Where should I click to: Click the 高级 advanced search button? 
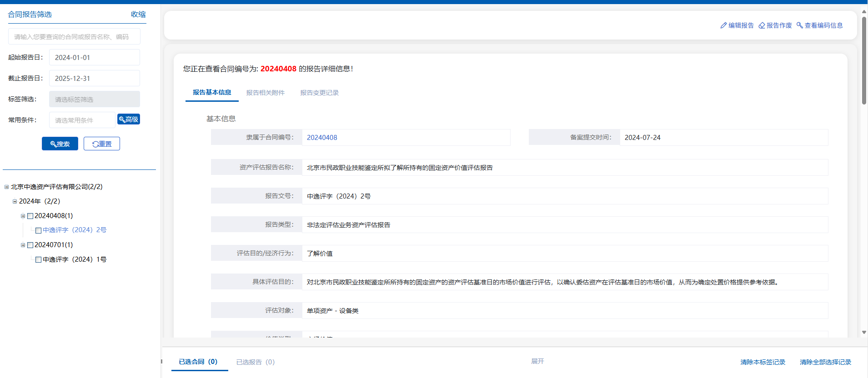coord(129,119)
